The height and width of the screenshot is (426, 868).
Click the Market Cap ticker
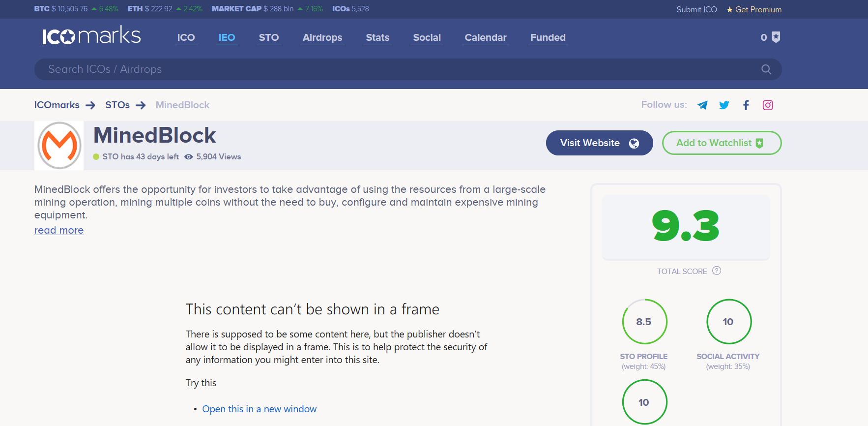pos(267,9)
